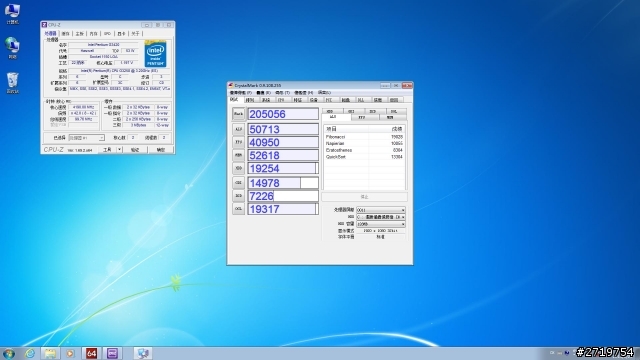Screen dimensions: 640x360
Task: Run the ALU benchmark button
Action: pos(238,129)
